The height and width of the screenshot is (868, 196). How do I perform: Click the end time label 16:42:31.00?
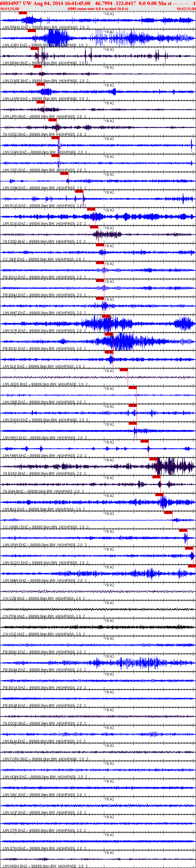click(x=186, y=9)
